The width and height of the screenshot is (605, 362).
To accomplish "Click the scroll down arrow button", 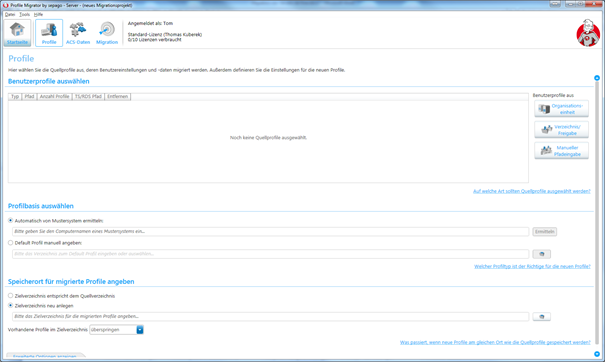I will click(x=597, y=354).
